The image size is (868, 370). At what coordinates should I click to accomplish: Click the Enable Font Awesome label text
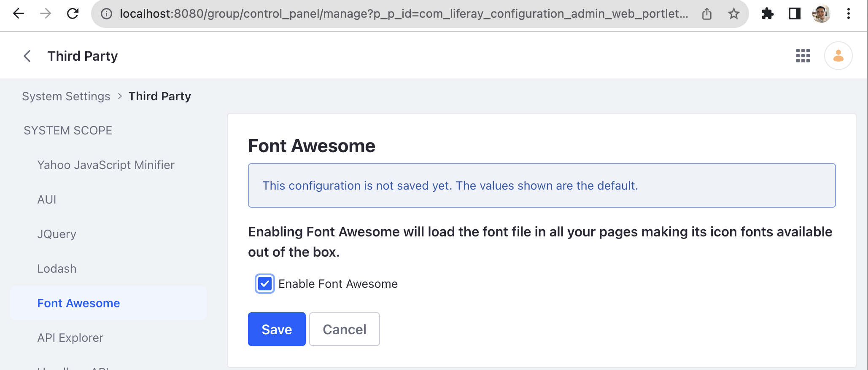click(338, 284)
